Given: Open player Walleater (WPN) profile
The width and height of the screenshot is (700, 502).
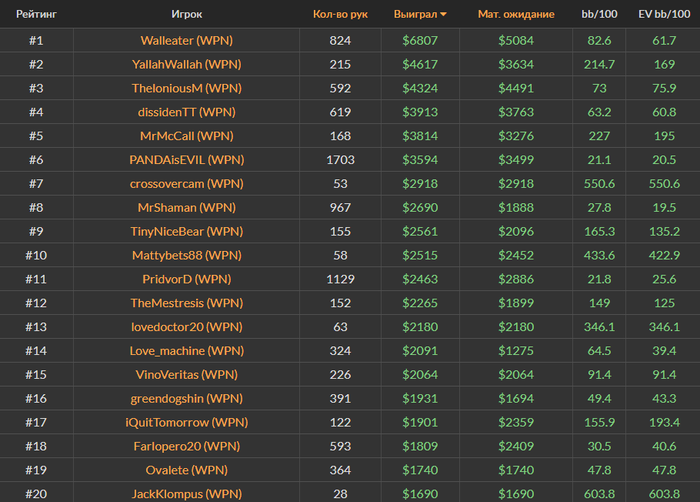Looking at the screenshot, I should coord(186,41).
